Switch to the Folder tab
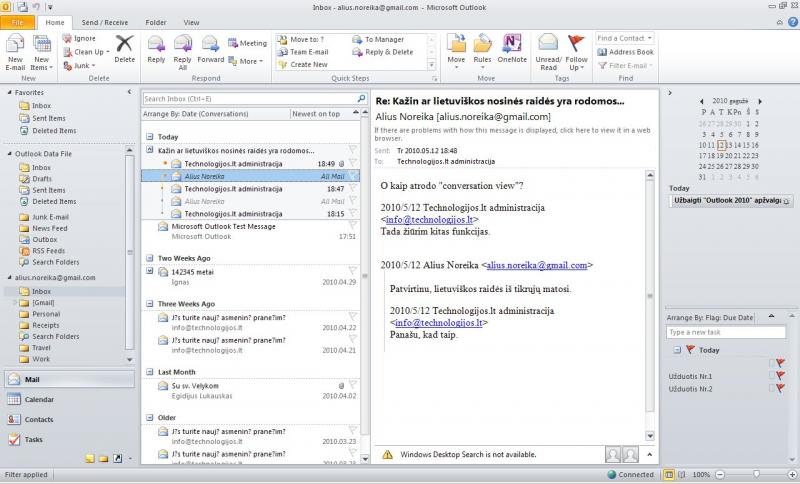 [156, 22]
